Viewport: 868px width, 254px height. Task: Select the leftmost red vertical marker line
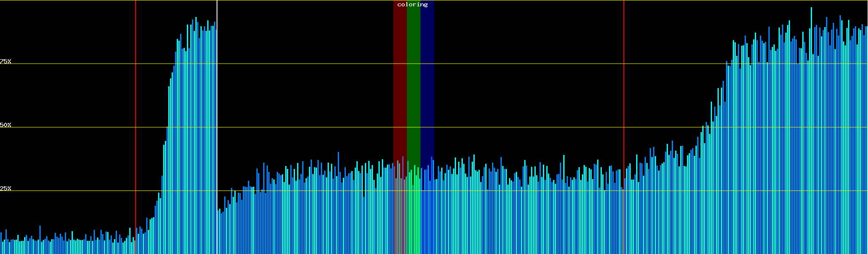click(136, 106)
